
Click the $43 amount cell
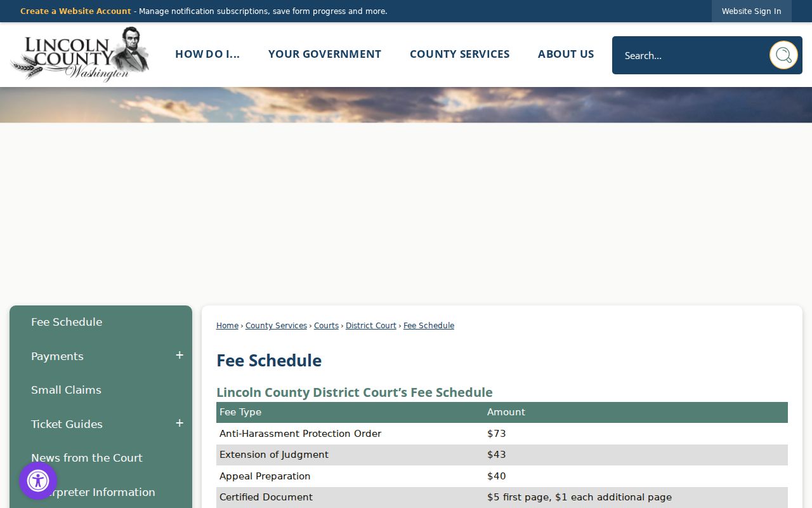(496, 455)
